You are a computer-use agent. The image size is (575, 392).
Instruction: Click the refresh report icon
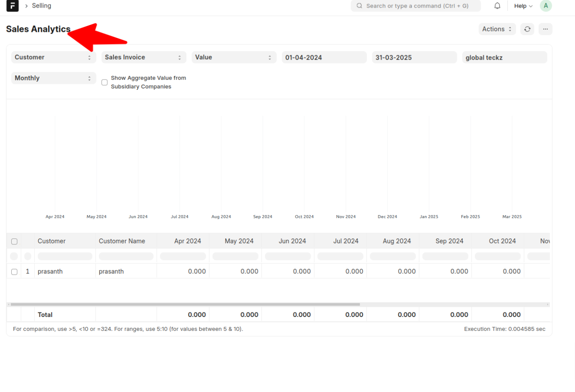coord(527,29)
